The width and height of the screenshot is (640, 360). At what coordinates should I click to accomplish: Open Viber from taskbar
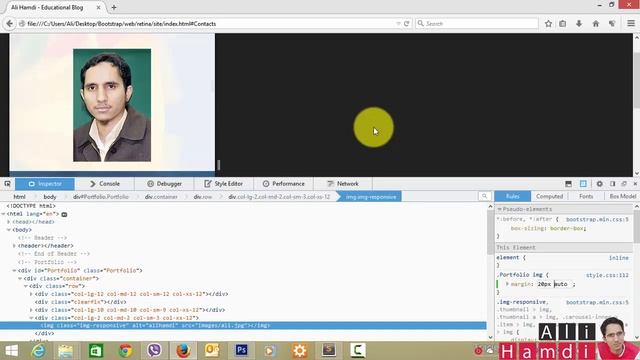154,351
